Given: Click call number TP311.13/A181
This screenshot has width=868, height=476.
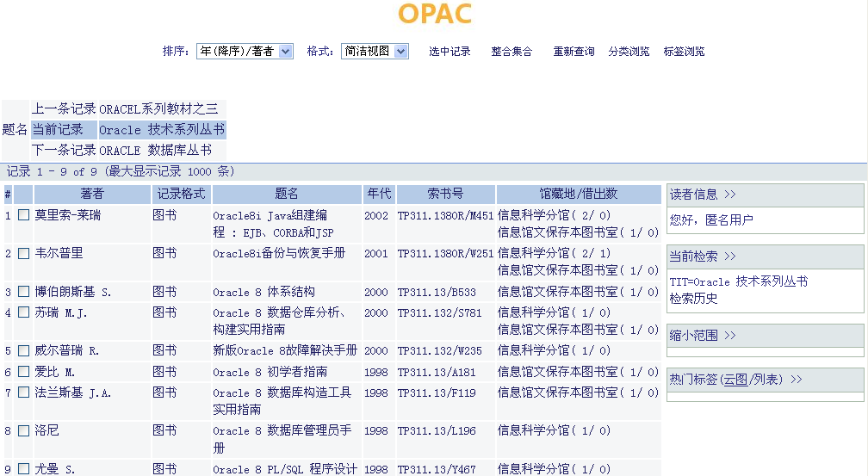Looking at the screenshot, I should pos(437,373).
